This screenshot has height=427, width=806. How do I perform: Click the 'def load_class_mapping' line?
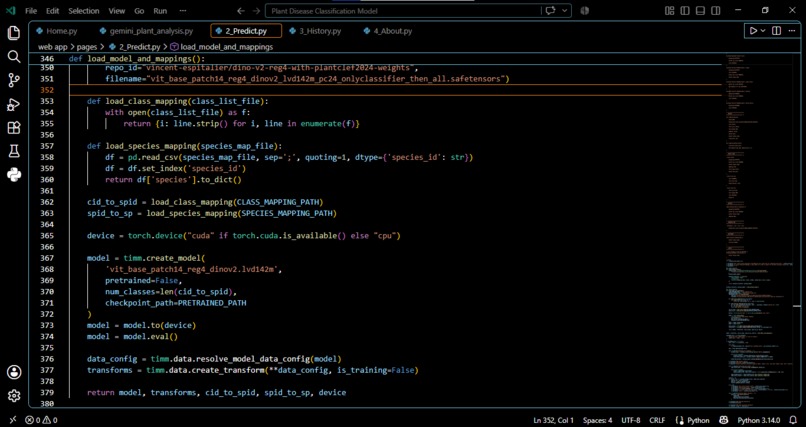[x=178, y=101]
